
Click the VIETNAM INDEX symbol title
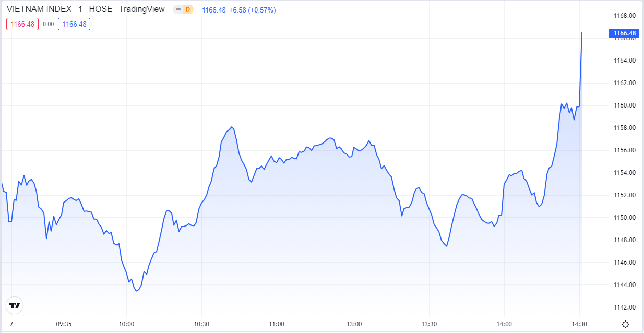39,9
